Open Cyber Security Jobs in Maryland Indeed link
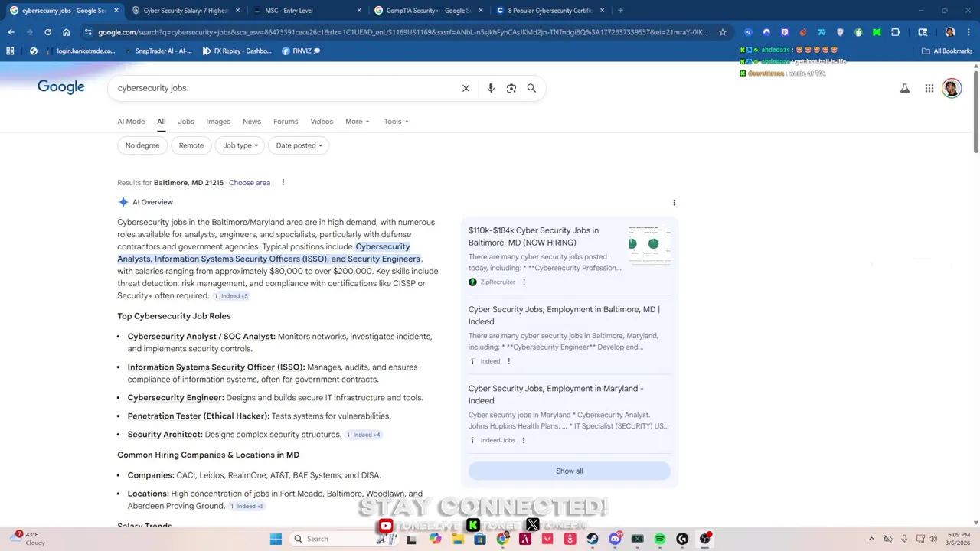Image resolution: width=980 pixels, height=551 pixels. [556, 395]
